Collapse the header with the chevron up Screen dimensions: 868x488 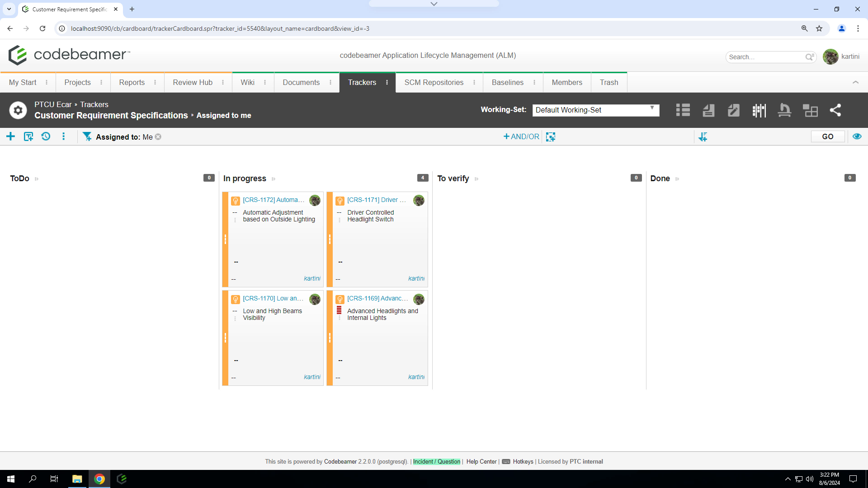tap(855, 82)
